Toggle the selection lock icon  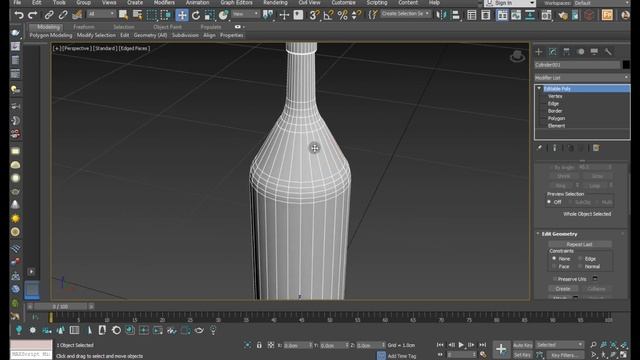pyautogui.click(x=259, y=345)
